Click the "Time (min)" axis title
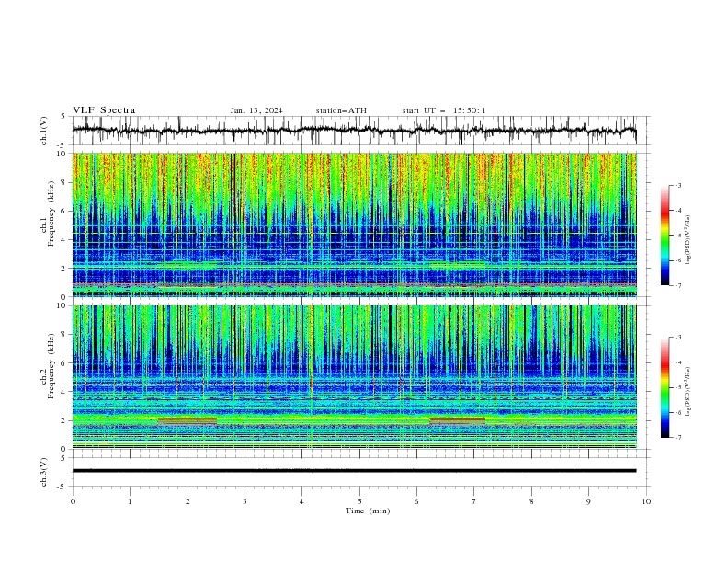Screen dimensions: 728x563 [x=368, y=511]
